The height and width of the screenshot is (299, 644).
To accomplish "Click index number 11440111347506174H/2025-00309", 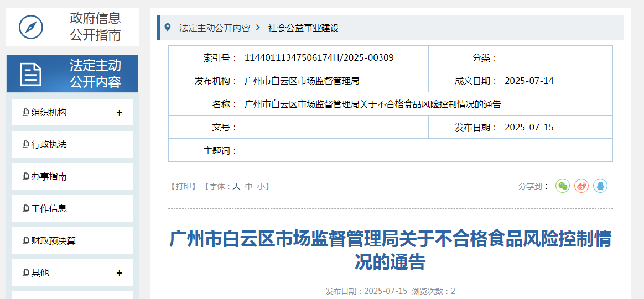I will tap(319, 58).
